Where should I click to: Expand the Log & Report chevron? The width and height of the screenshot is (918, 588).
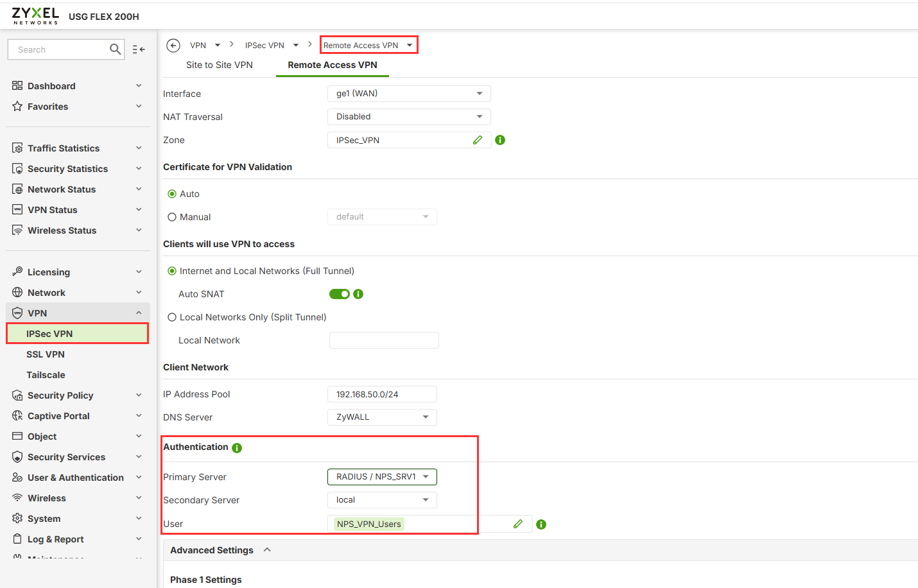[x=139, y=539]
